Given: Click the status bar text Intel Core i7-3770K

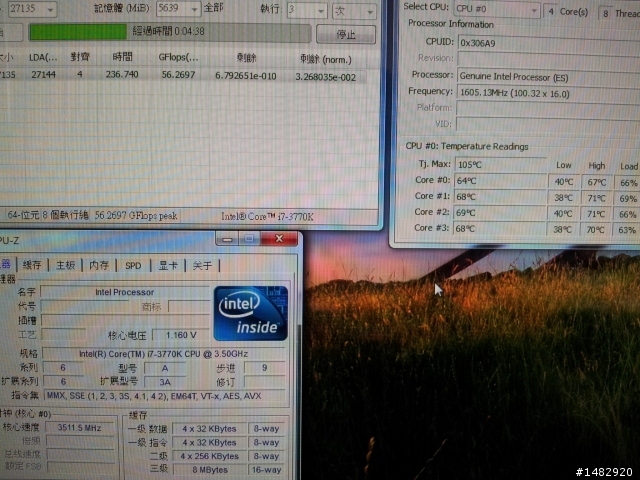Looking at the screenshot, I should pos(267,217).
